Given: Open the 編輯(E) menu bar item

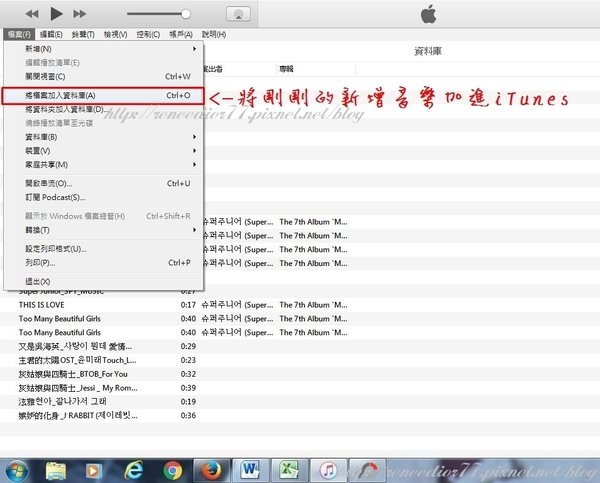Looking at the screenshot, I should point(51,34).
